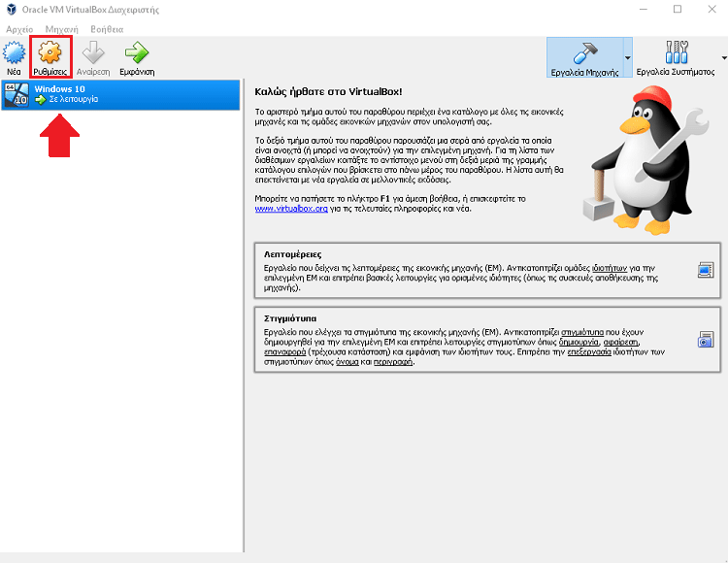Open the Αρχείο menu
The image size is (728, 563).
tap(19, 29)
